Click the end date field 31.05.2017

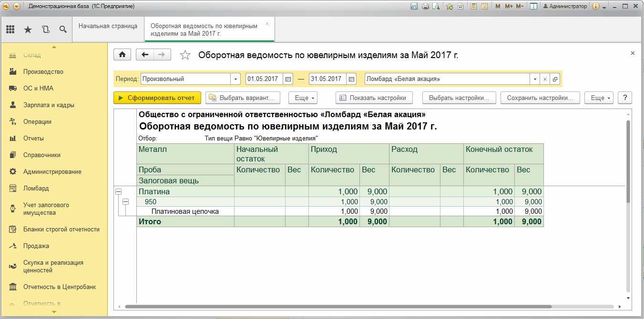(x=327, y=79)
